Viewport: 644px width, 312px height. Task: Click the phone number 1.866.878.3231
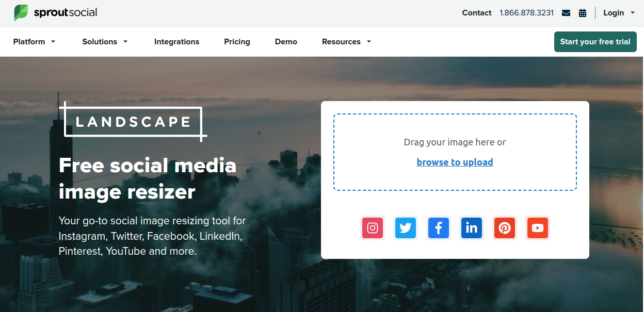click(x=526, y=13)
